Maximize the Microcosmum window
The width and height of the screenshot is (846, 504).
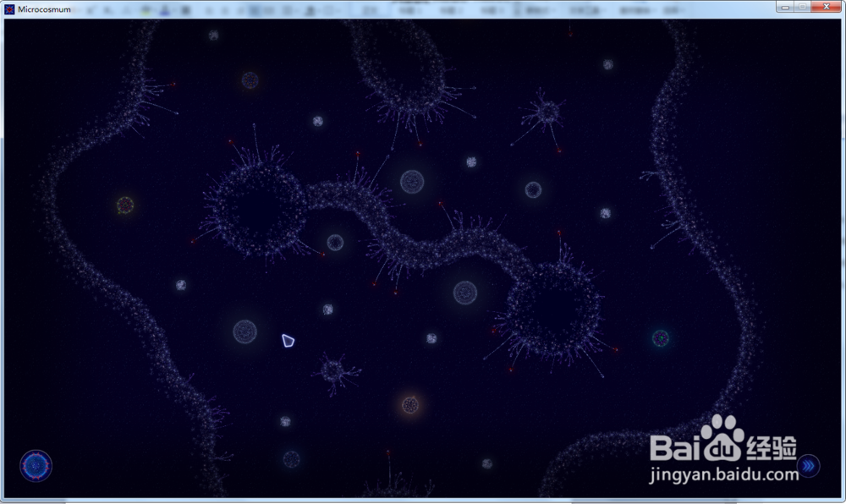[x=802, y=7]
